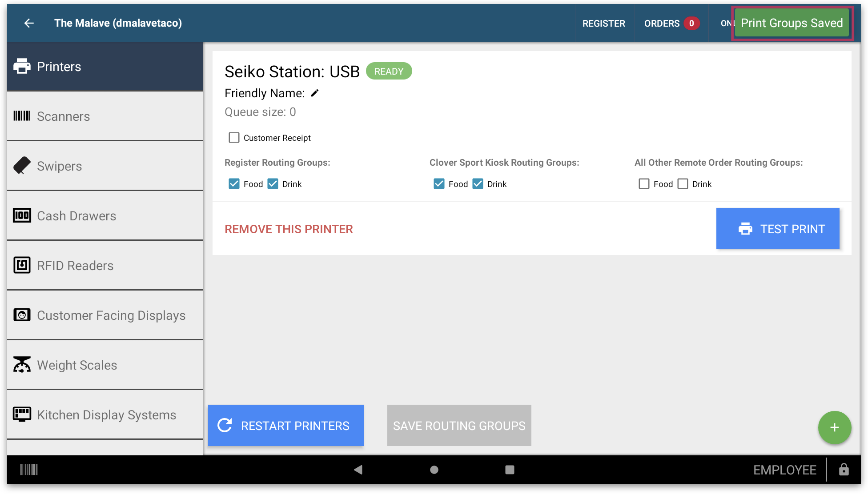This screenshot has width=868, height=494.
Task: Edit the Friendly Name with the pencil icon
Action: coord(315,93)
